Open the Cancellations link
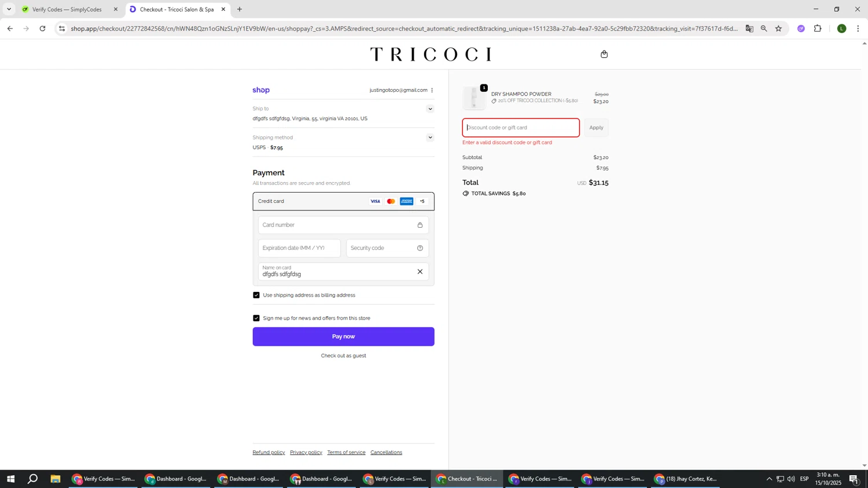Screen dimensions: 868x488 pyautogui.click(x=386, y=452)
